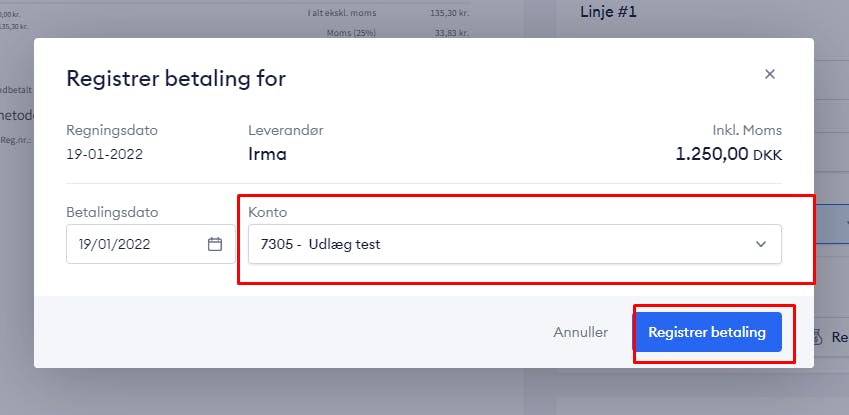Screen dimensions: 849x415
Task: Open the calendar picker in Betalingsdato
Action: coord(215,244)
